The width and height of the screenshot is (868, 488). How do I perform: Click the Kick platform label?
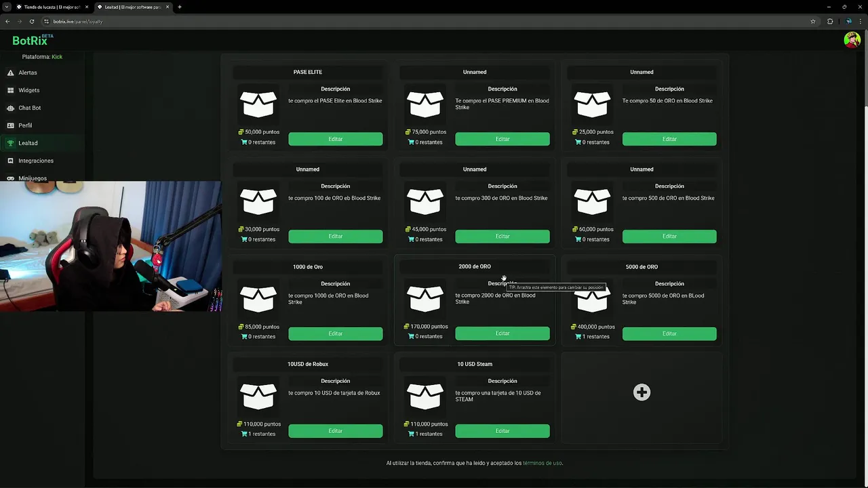57,57
